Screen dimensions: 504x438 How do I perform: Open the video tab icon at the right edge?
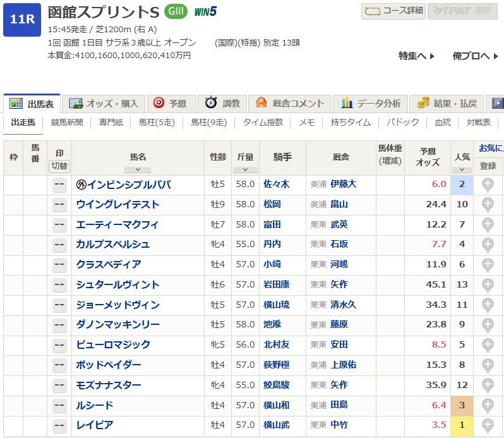point(498,104)
